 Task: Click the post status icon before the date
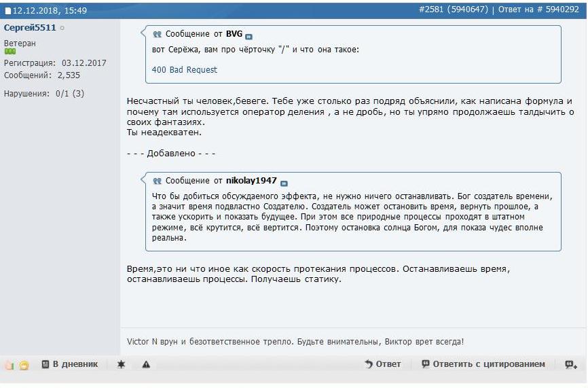point(8,11)
